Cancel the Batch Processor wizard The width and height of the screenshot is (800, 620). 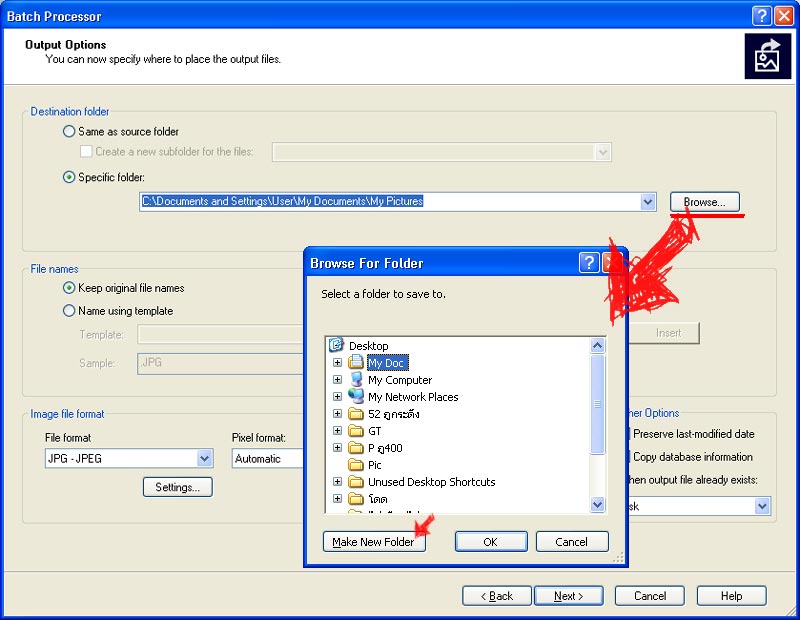click(649, 596)
